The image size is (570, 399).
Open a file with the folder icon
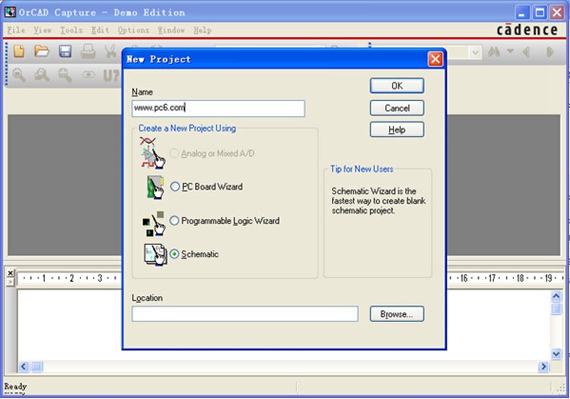click(x=41, y=51)
